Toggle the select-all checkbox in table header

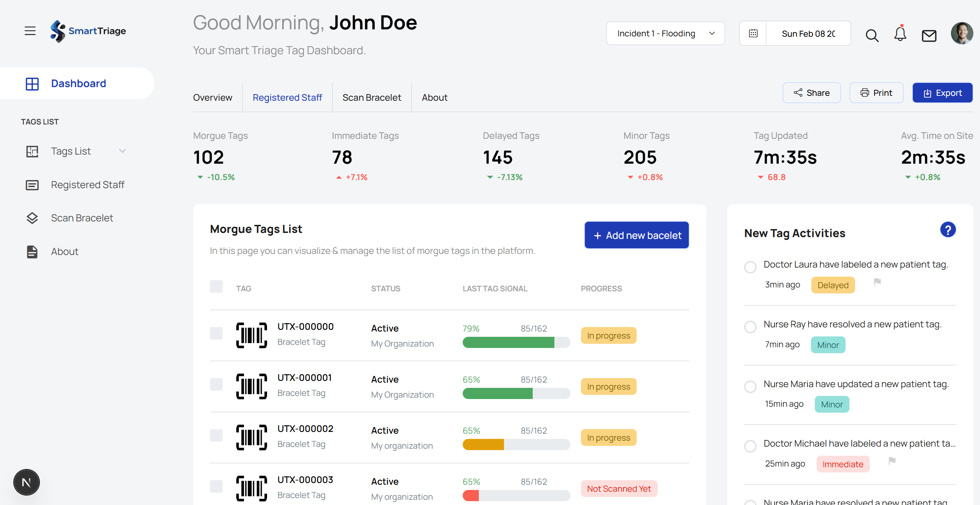(216, 286)
